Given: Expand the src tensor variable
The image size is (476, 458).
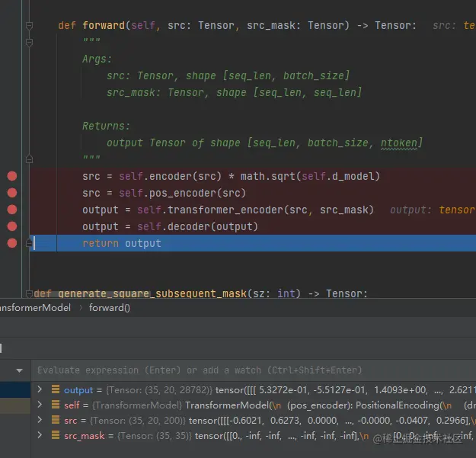Looking at the screenshot, I should point(40,420).
